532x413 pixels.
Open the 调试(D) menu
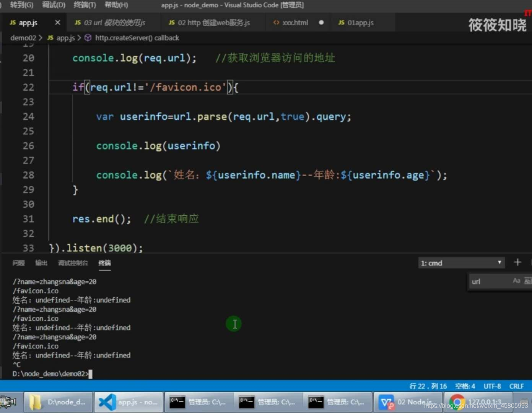(x=54, y=5)
